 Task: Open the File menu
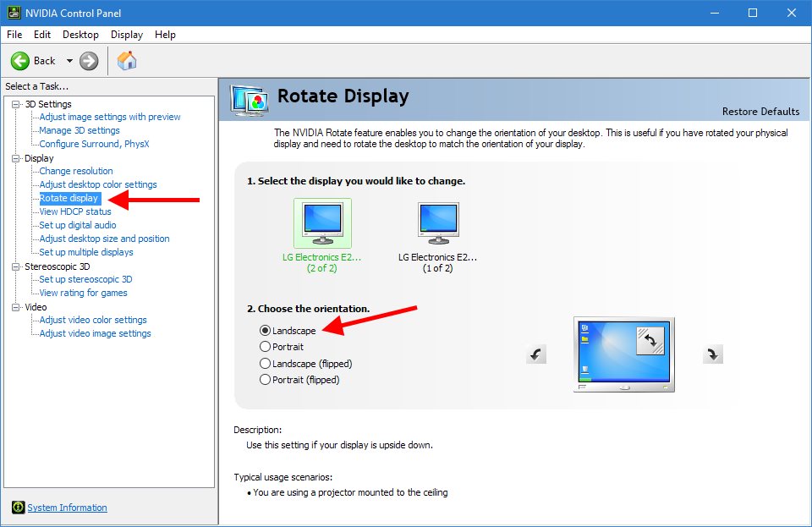click(x=14, y=35)
